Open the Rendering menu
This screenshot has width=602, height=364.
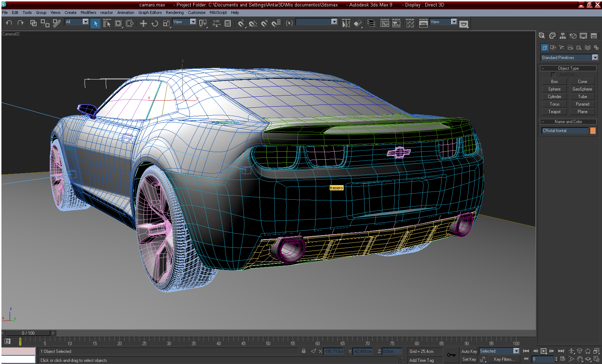175,13
